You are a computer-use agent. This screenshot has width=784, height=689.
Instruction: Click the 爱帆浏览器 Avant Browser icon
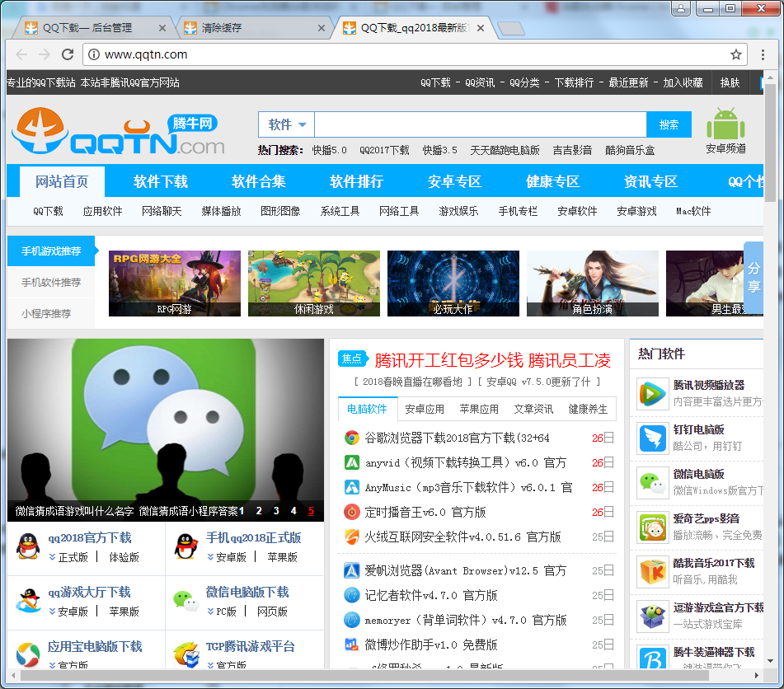point(352,570)
